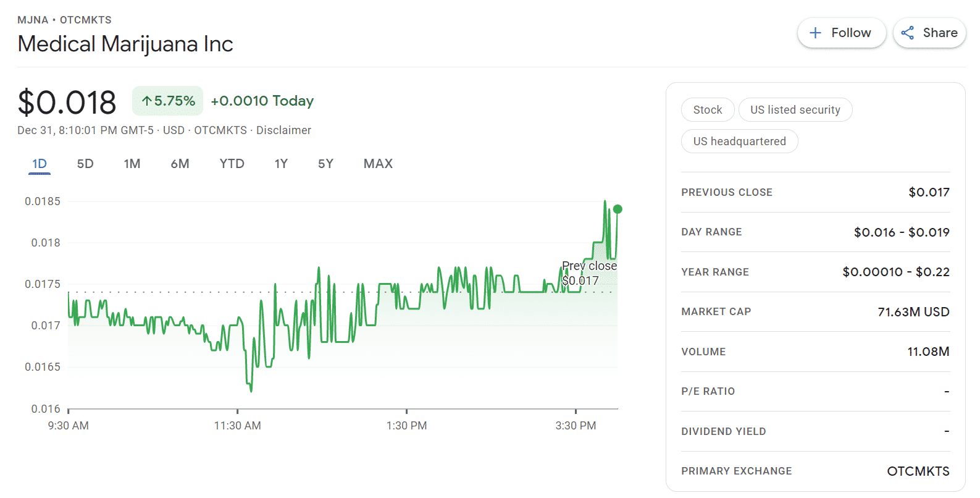Share this stock page
This screenshot has width=980, height=498.
click(x=929, y=33)
